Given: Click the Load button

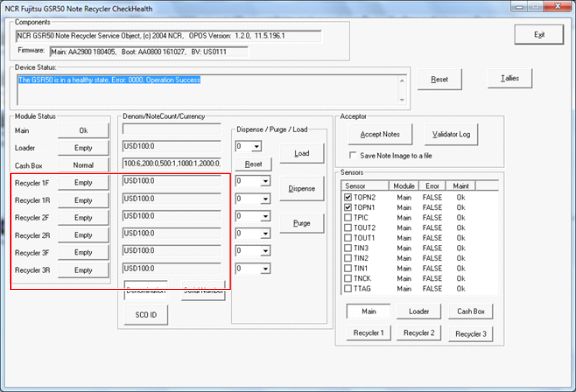Looking at the screenshot, I should tap(302, 153).
